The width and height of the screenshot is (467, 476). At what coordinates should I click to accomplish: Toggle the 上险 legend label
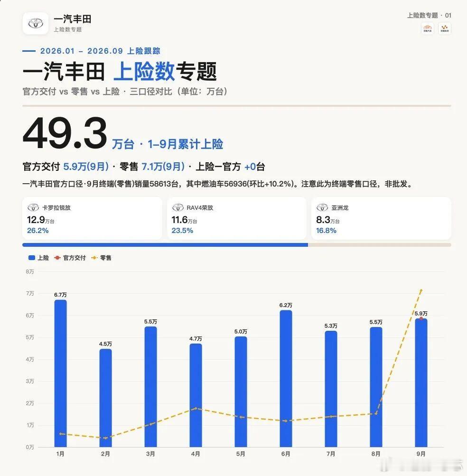click(x=43, y=258)
